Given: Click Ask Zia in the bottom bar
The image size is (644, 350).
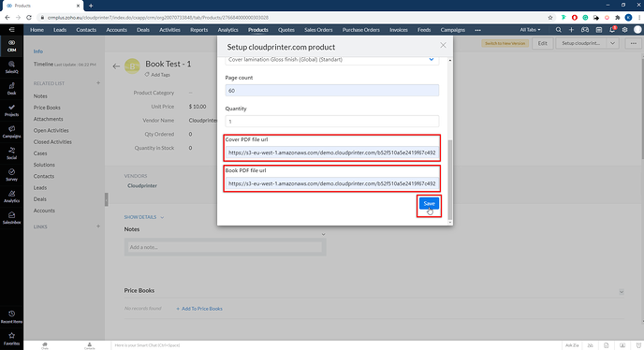Looking at the screenshot, I should (x=571, y=345).
